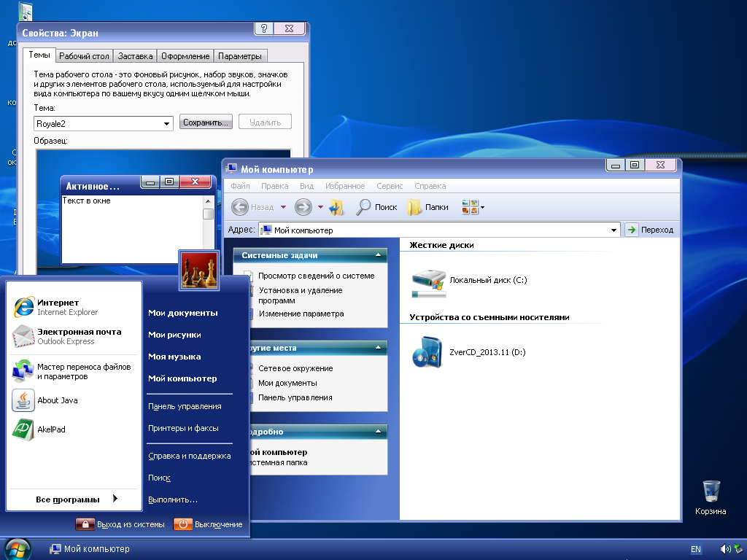Collapse the Подробно details panel
The width and height of the screenshot is (747, 560).
[x=379, y=432]
